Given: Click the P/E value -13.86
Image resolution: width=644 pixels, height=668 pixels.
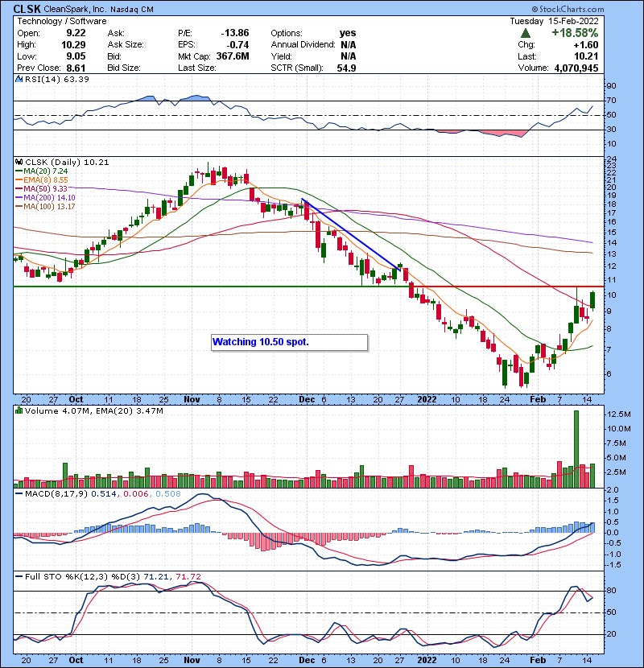Looking at the screenshot, I should (x=235, y=33).
